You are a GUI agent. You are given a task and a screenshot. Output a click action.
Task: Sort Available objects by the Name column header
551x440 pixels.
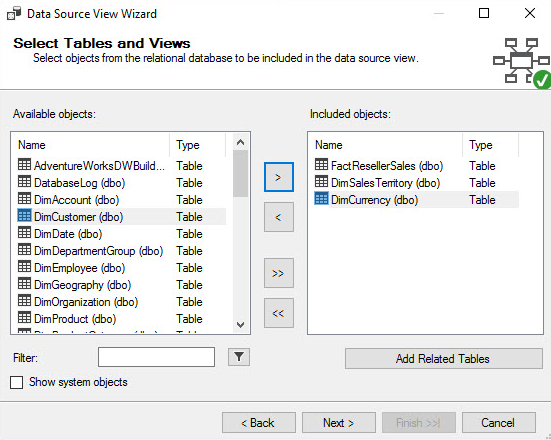(x=91, y=145)
